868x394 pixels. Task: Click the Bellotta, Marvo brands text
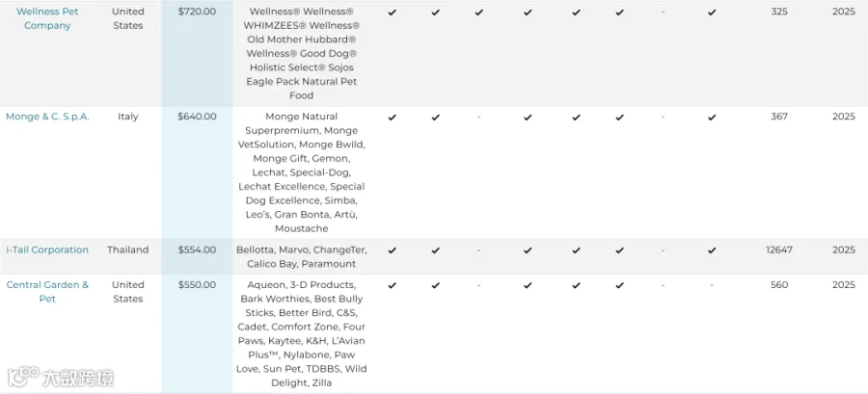pos(302,257)
